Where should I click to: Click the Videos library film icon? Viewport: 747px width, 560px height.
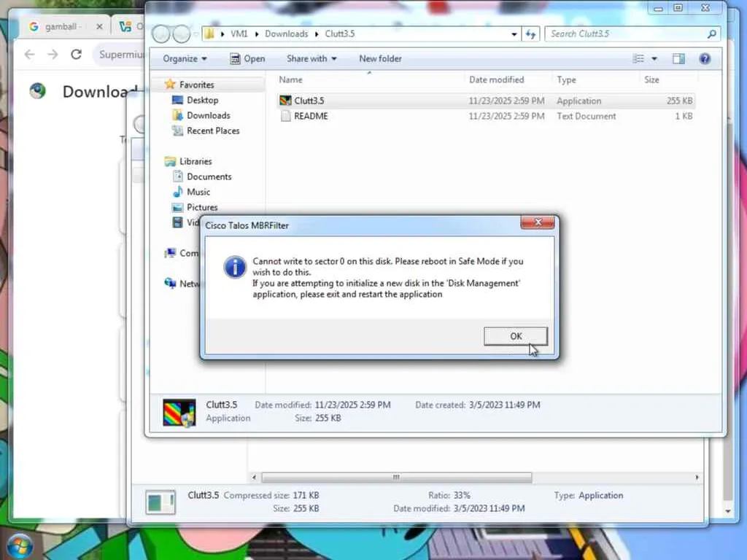[177, 222]
